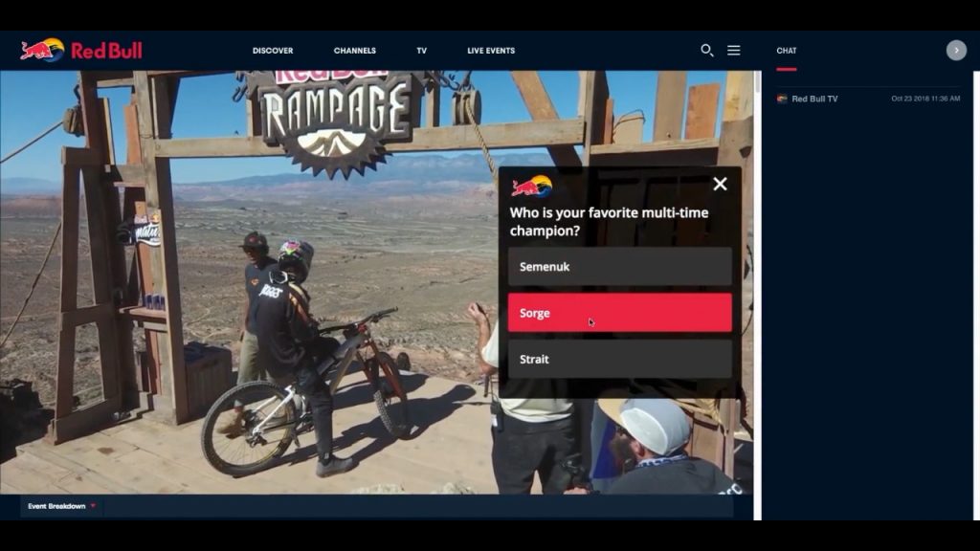Collapse chat panel with arrow button
This screenshot has height=551, width=980.
[x=956, y=51]
